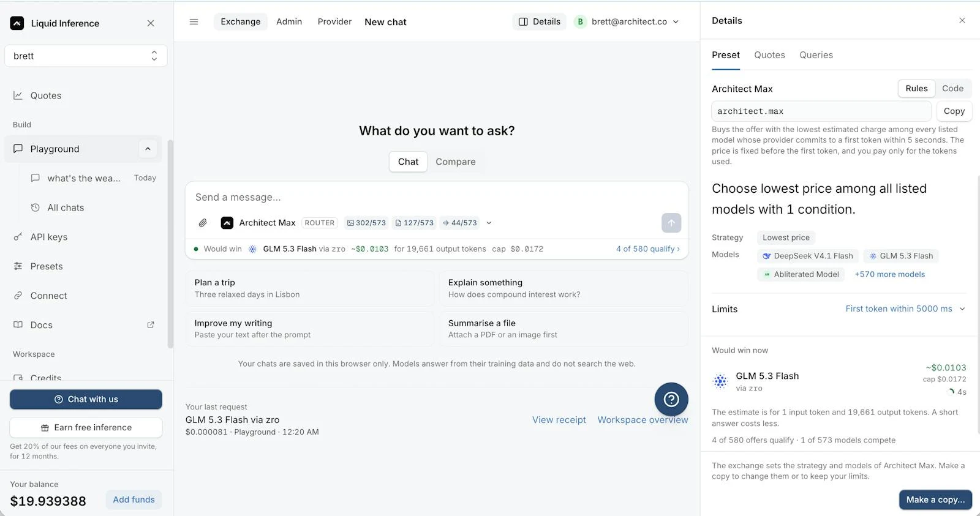This screenshot has width=980, height=516.
Task: Open the round help question mark bubble
Action: [671, 399]
